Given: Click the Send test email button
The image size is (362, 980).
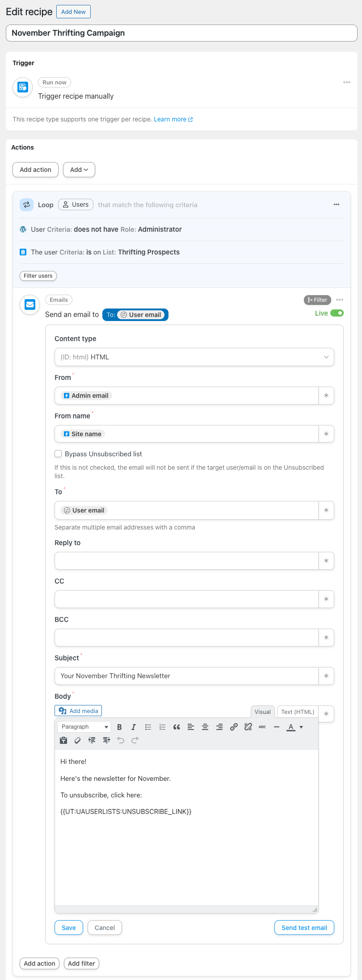Looking at the screenshot, I should coord(304,928).
